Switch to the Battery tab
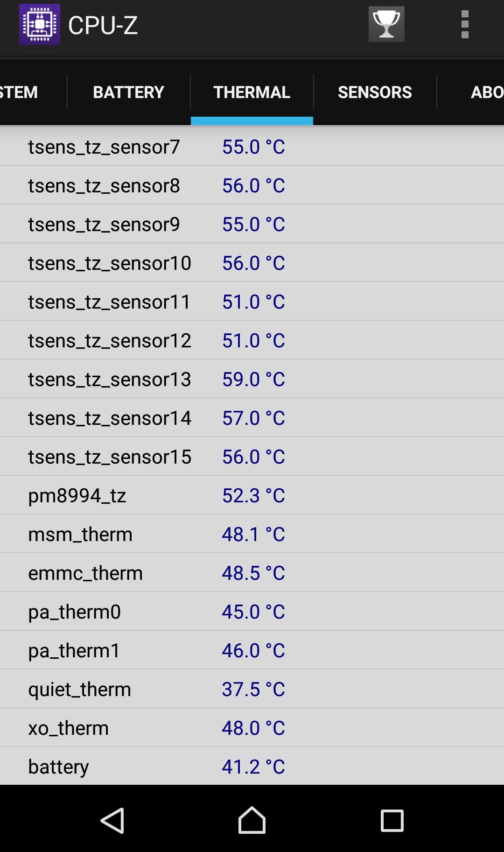 129,92
